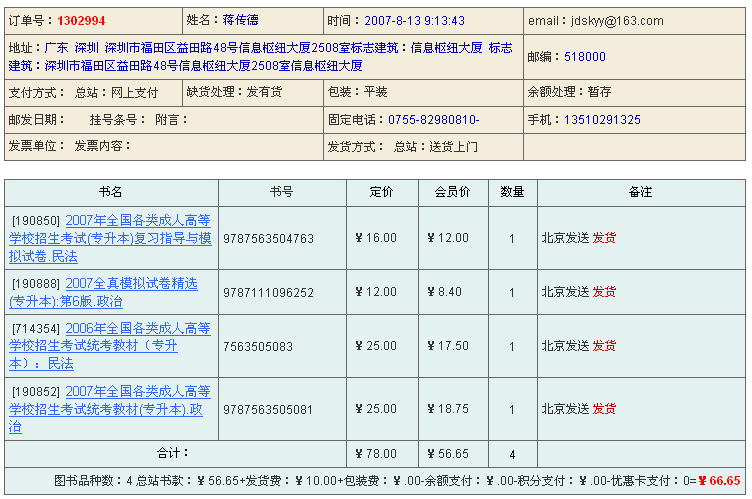Screen dimensions: 752x499
Task: Click ISBN 9787563505081
Action: click(x=269, y=410)
